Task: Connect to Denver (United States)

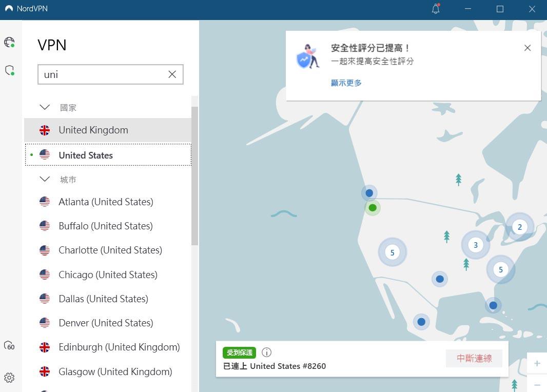Action: [108, 323]
